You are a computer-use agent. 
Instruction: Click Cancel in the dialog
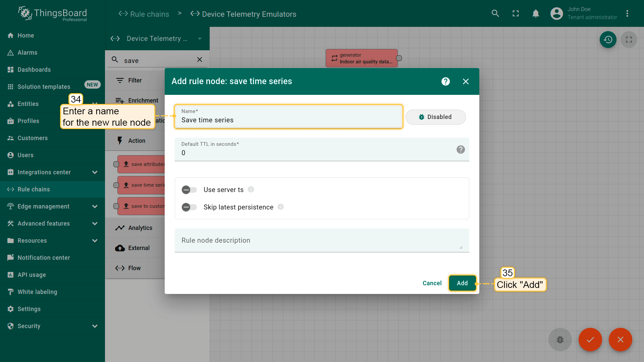click(x=432, y=283)
